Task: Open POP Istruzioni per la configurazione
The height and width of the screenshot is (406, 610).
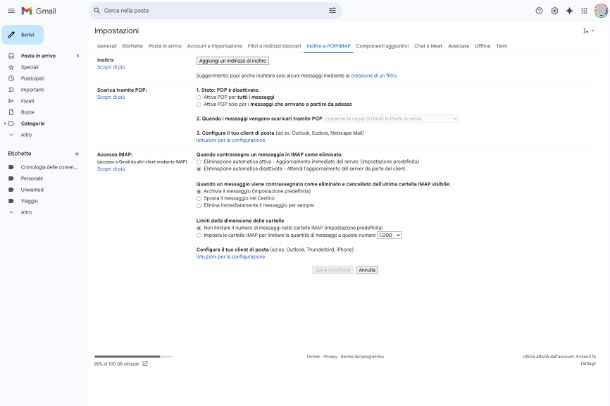Action: (230, 140)
